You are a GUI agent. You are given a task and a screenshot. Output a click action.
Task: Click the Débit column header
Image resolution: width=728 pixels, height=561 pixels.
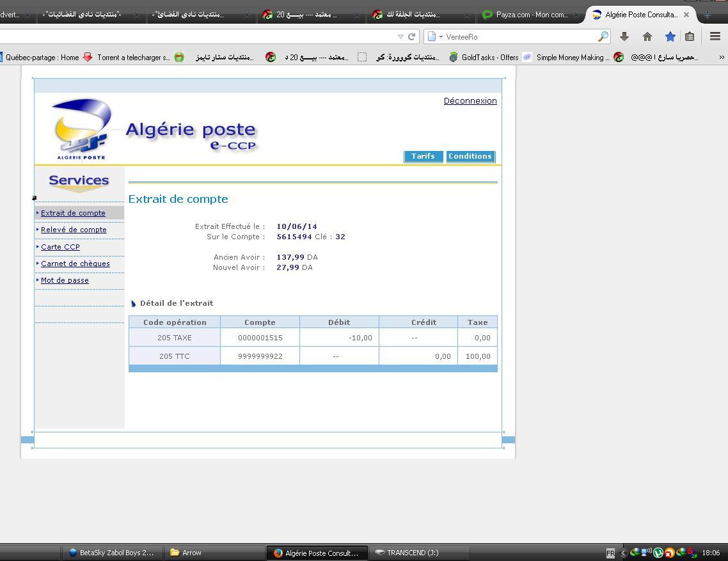click(x=340, y=322)
